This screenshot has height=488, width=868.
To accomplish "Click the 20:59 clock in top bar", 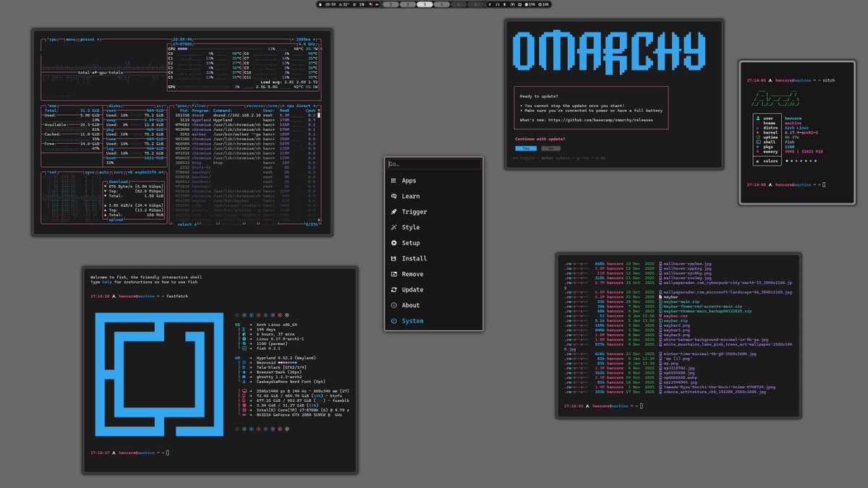I will (x=331, y=4).
